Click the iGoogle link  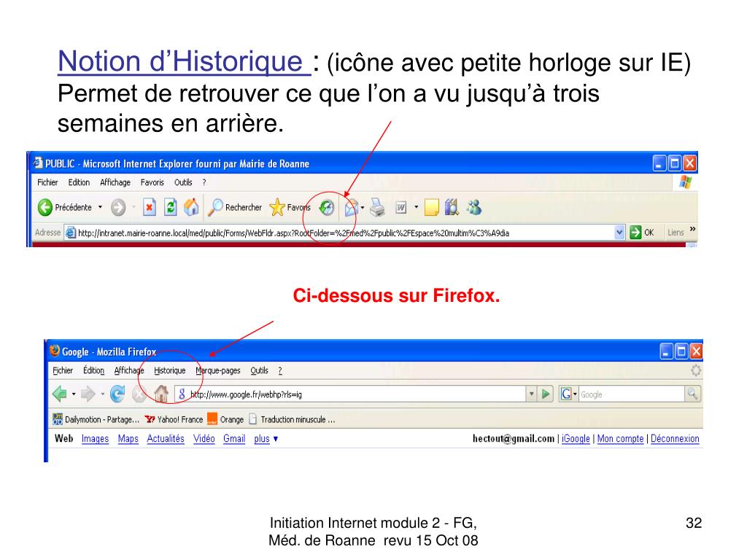pyautogui.click(x=576, y=438)
